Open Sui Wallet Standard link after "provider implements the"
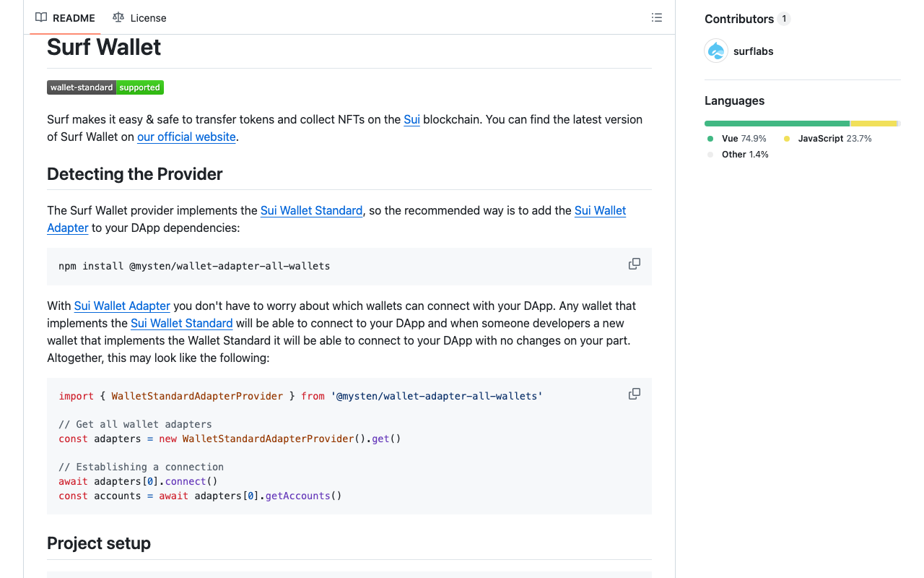The height and width of the screenshot is (578, 924). click(311, 210)
